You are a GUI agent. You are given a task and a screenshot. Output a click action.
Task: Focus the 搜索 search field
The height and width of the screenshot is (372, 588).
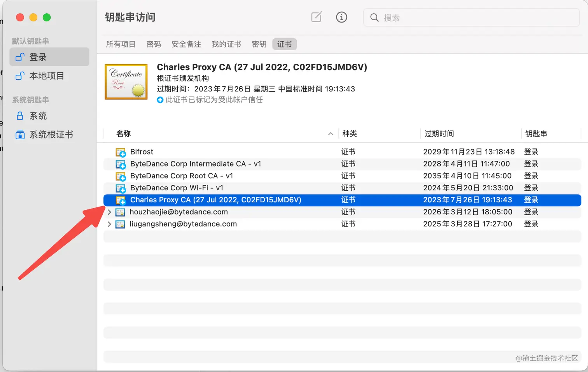coord(471,18)
